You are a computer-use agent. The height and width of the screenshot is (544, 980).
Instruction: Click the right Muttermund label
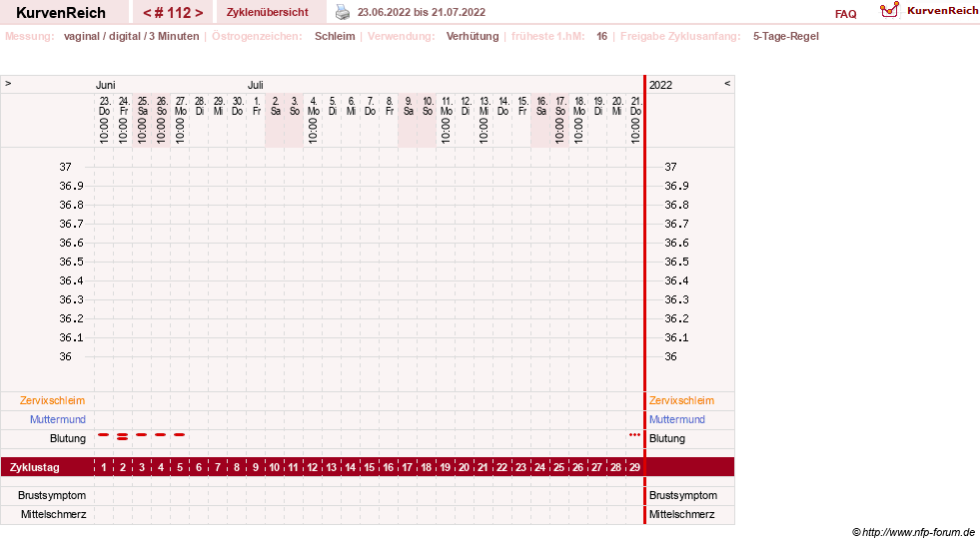tap(677, 419)
